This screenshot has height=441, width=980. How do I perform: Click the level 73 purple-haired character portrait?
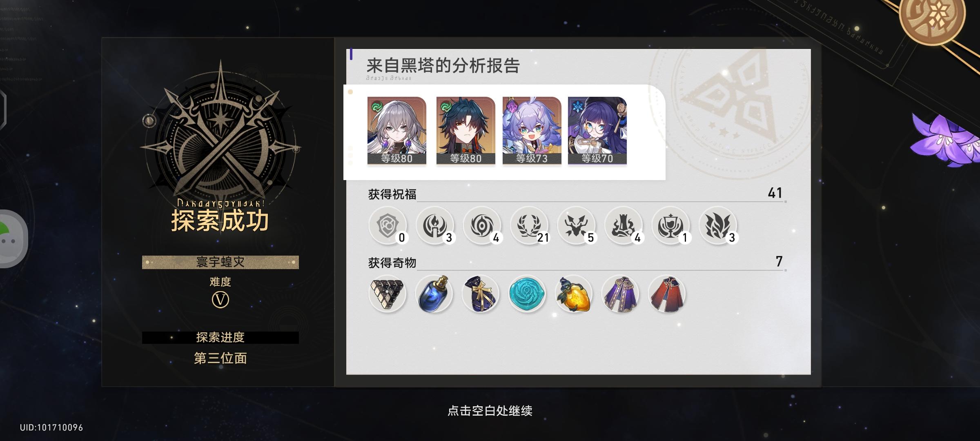532,131
